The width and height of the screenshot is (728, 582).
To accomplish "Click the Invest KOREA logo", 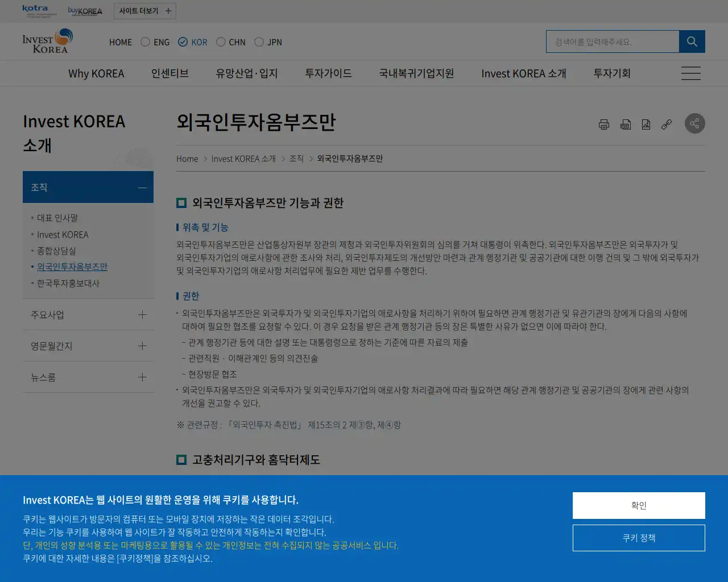I will click(47, 41).
